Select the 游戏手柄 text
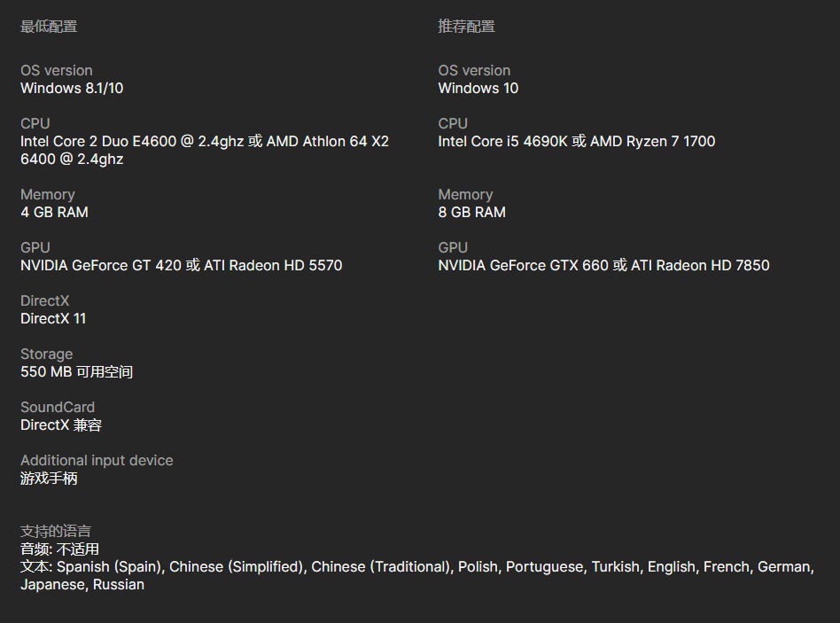This screenshot has height=623, width=840. click(49, 478)
